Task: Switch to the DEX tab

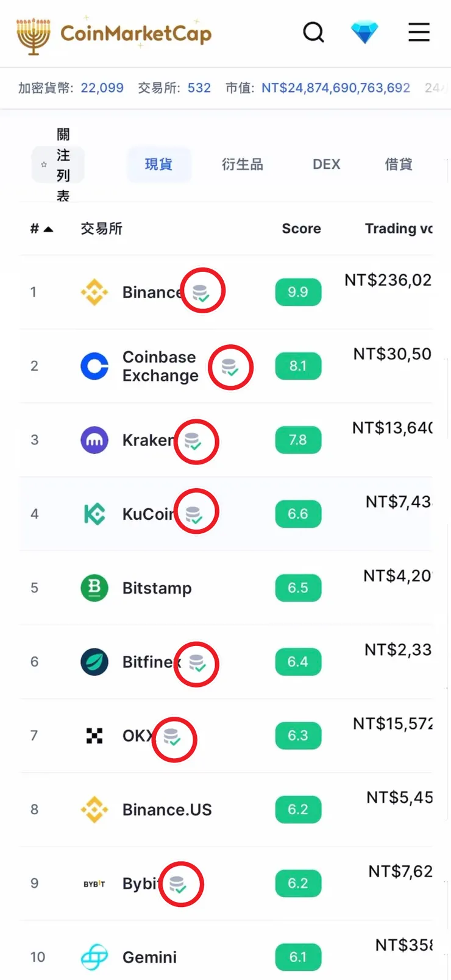Action: [x=327, y=165]
